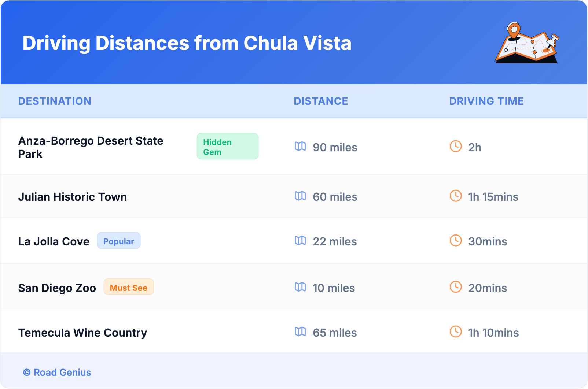Click the Distance column header

tap(321, 101)
